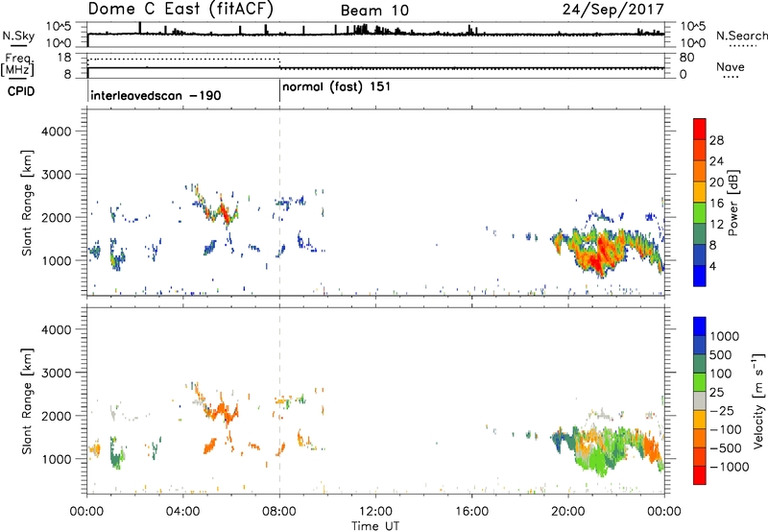Click the strong red backscatter patch near 21:00 in power panel

[x=598, y=255]
